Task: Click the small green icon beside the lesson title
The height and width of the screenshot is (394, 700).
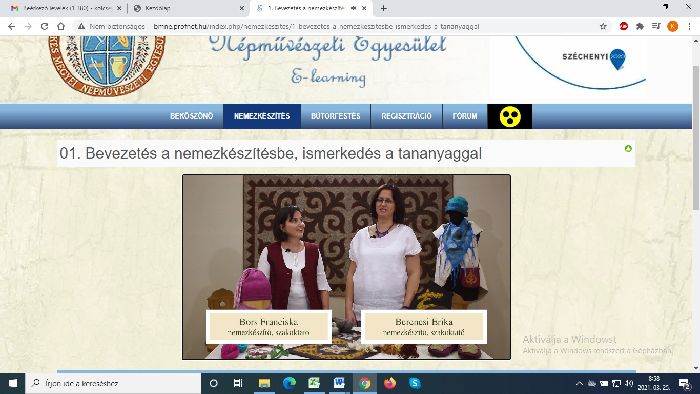Action: tap(628, 149)
